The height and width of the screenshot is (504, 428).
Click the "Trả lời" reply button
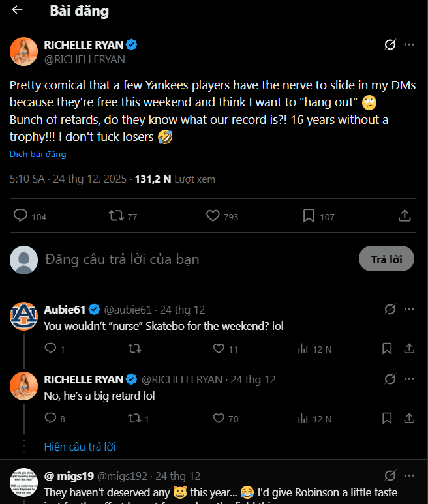[386, 259]
